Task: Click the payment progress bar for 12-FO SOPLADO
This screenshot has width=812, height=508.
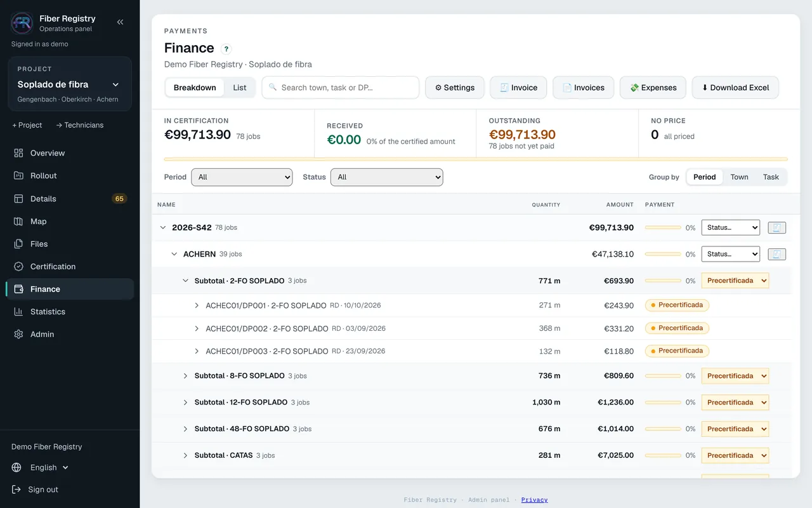Action: point(663,403)
